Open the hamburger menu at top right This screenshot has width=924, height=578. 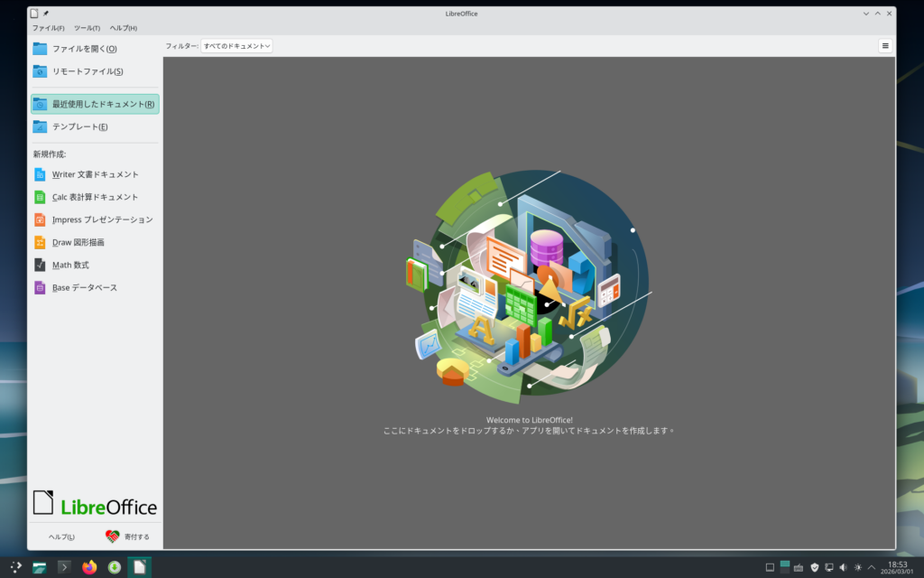tap(885, 45)
